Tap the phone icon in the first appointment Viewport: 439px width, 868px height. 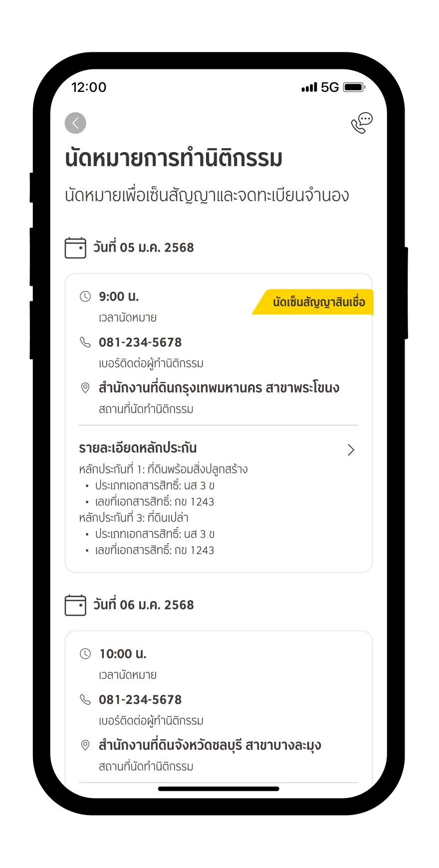click(x=85, y=342)
